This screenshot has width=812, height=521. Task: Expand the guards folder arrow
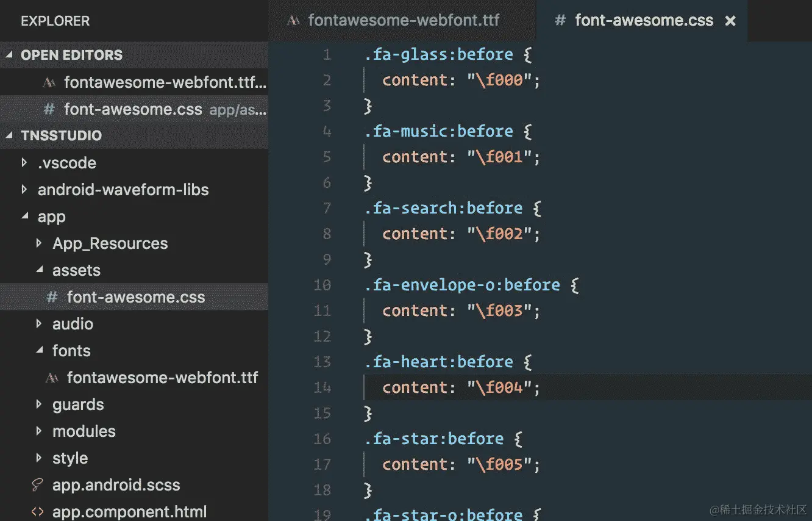pyautogui.click(x=39, y=404)
